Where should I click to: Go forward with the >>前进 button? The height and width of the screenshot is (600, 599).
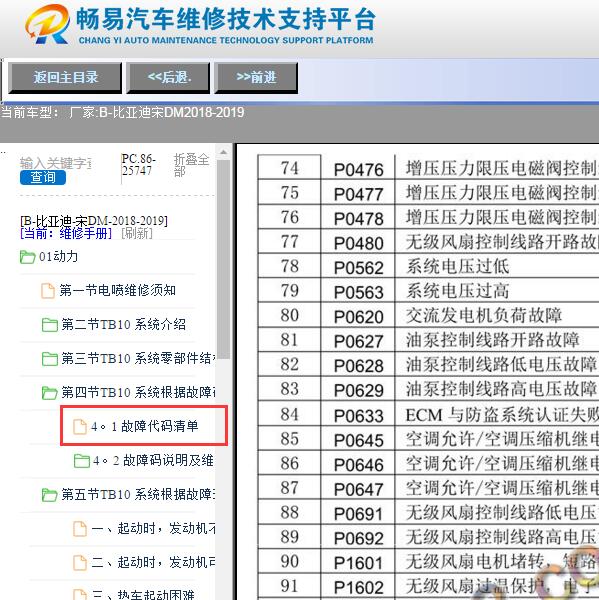(x=256, y=78)
